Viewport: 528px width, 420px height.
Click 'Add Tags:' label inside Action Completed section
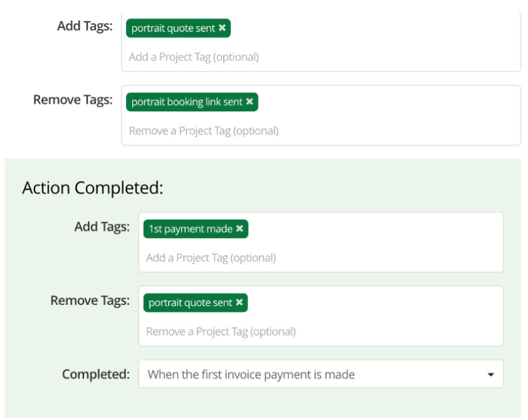[102, 227]
